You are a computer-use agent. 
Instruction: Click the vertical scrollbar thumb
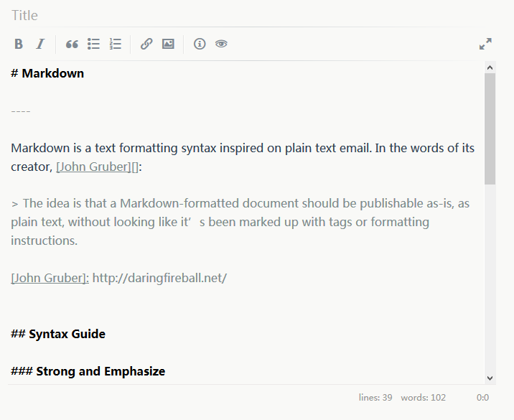pyautogui.click(x=490, y=129)
